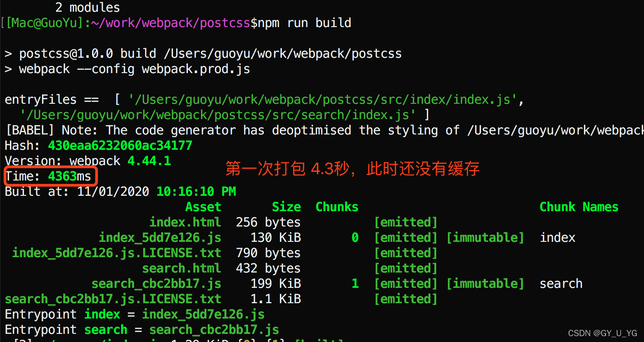Select the src/index/index.js entry path
Viewport: 644px width, 342px height.
point(322,100)
